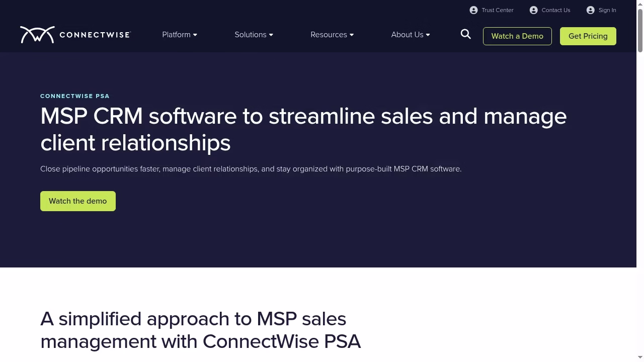Click the scrollbar down arrow
Screen dimensions: 644x362
coord(640,357)
